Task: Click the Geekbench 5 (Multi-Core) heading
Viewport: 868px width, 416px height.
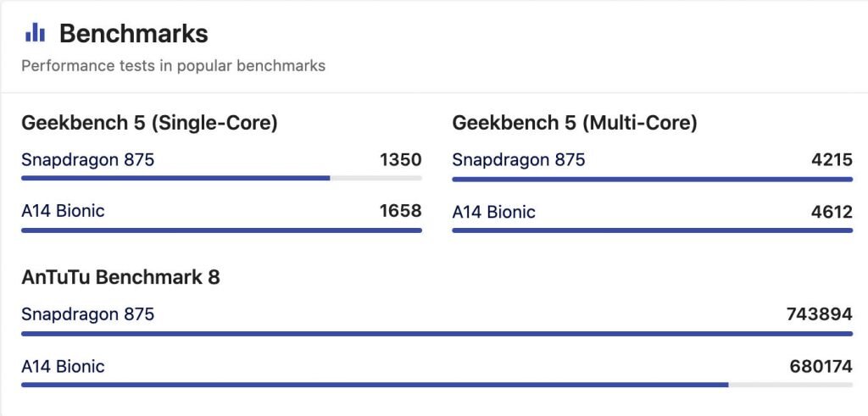Action: 575,124
